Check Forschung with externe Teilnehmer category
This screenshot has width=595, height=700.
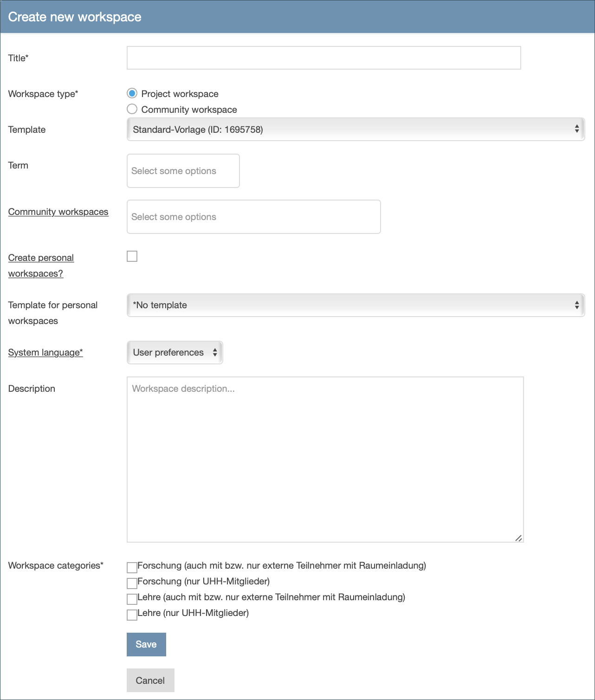click(x=132, y=567)
